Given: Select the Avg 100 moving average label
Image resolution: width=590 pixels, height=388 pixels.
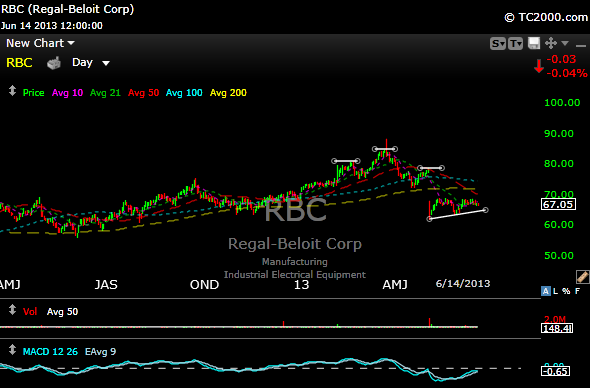Looking at the screenshot, I should point(184,93).
